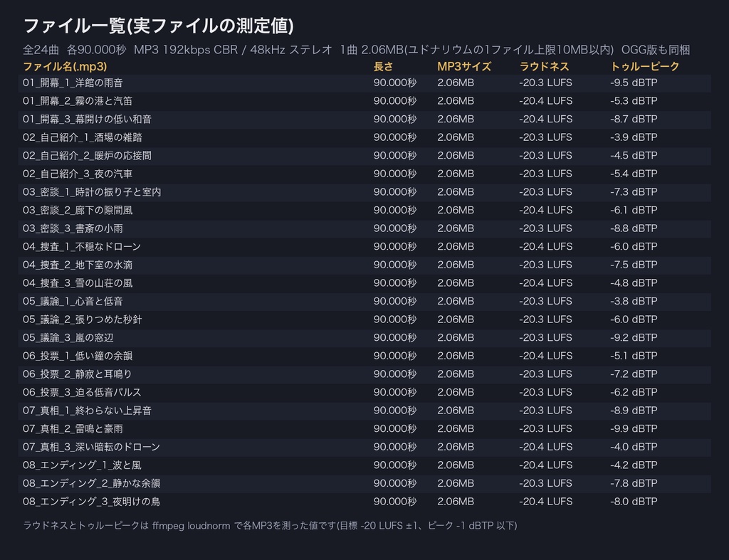729x560 pixels.
Task: Select file name 02_自己紹介_1_酒場の雑踏
Action: coord(83,137)
